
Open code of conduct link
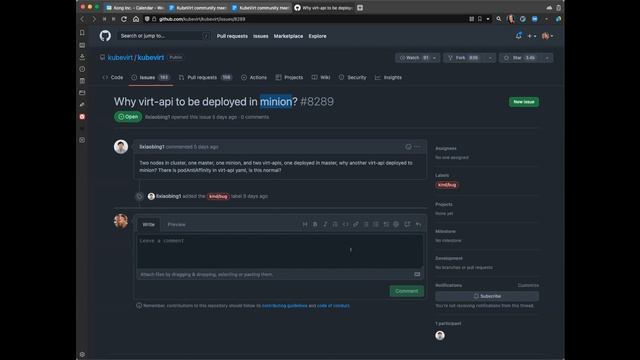(333, 306)
